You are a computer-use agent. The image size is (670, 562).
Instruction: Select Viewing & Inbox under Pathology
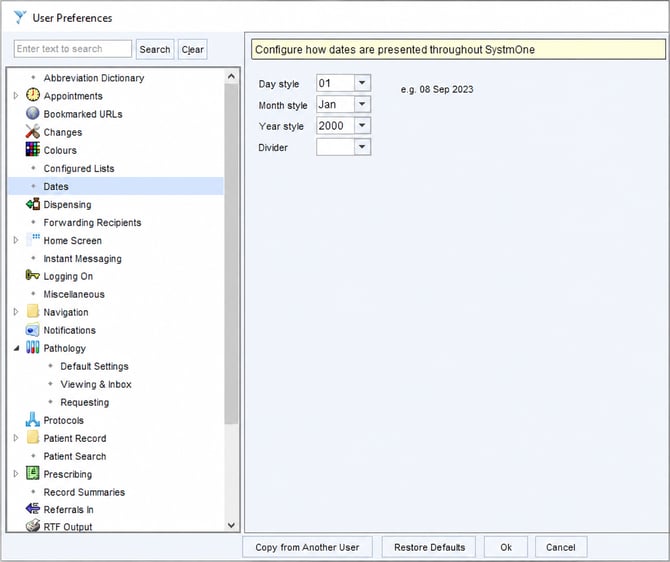(x=96, y=384)
